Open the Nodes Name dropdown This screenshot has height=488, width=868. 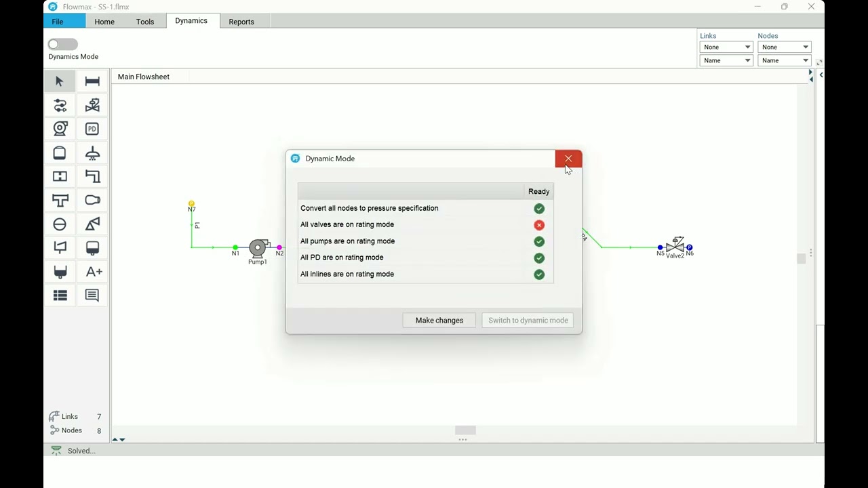[785, 60]
